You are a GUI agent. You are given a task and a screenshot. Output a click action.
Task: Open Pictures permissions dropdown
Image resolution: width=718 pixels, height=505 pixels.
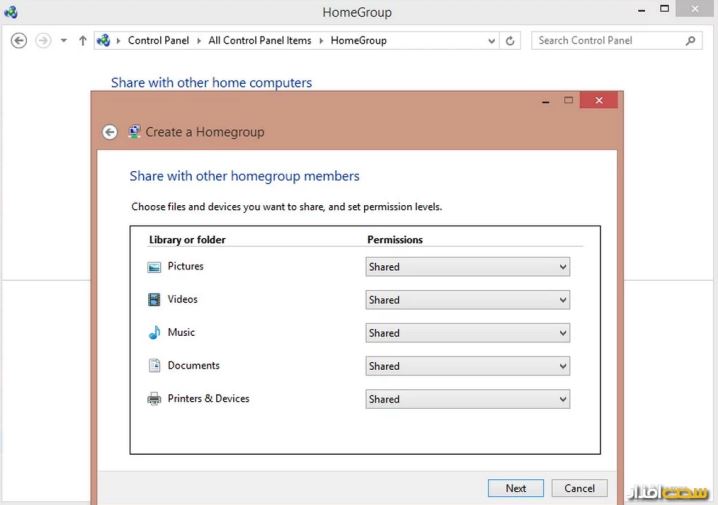pos(467,267)
